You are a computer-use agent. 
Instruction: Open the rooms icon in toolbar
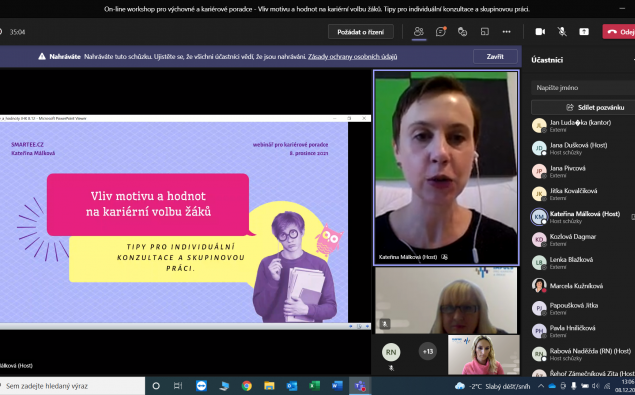pyautogui.click(x=485, y=32)
